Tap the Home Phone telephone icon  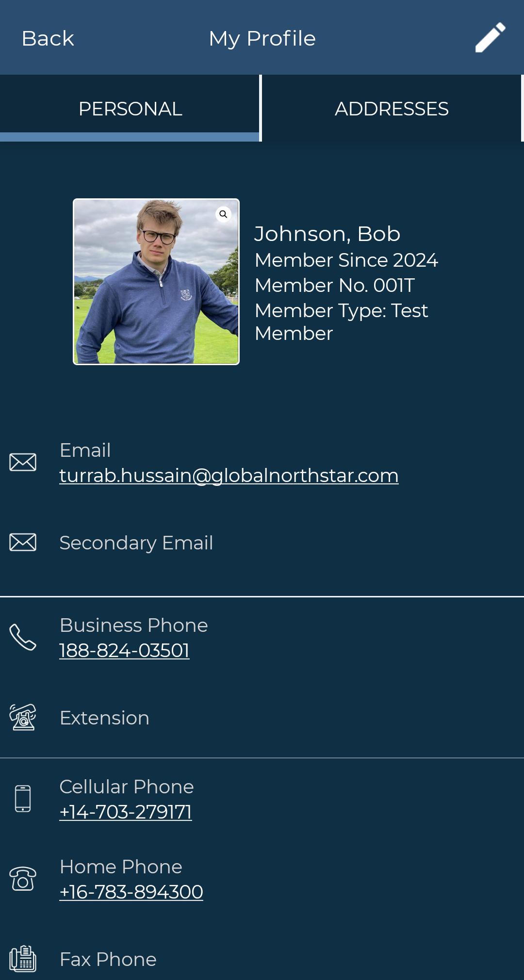coord(23,879)
